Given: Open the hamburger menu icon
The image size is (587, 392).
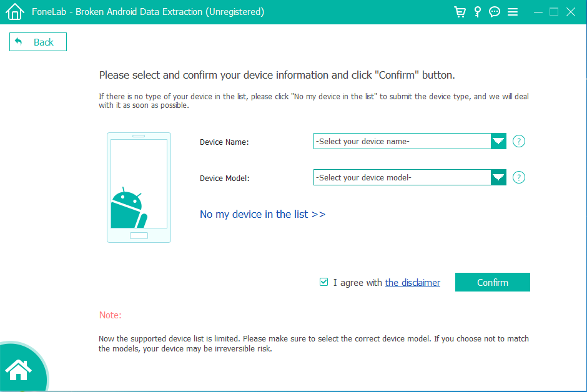Looking at the screenshot, I should tap(513, 12).
